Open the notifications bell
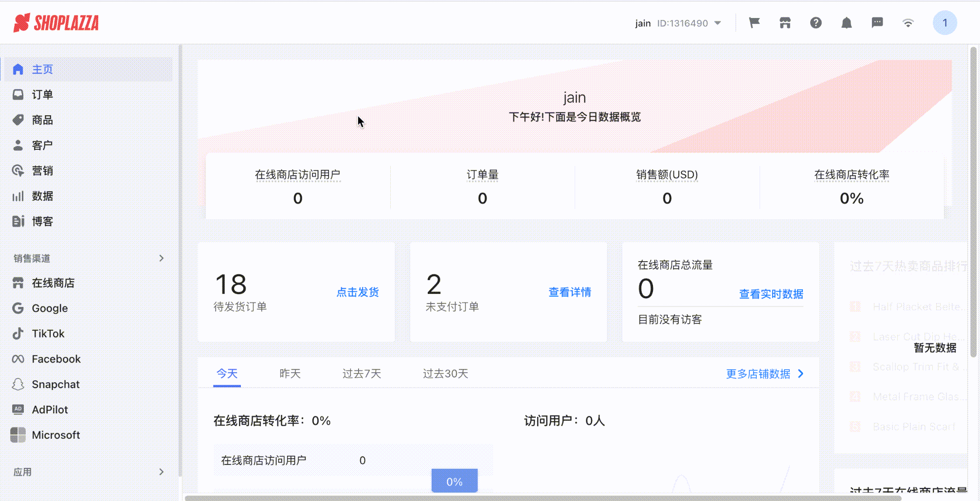The width and height of the screenshot is (980, 501). tap(847, 23)
